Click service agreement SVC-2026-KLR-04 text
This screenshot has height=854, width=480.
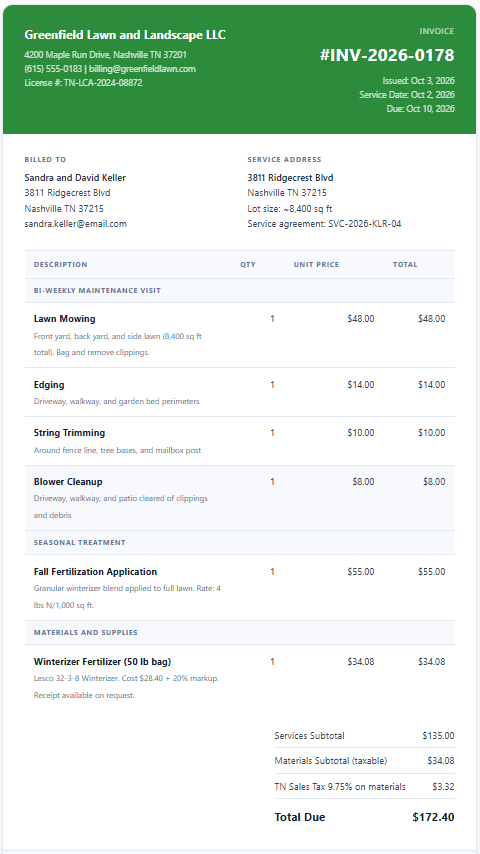[324, 224]
